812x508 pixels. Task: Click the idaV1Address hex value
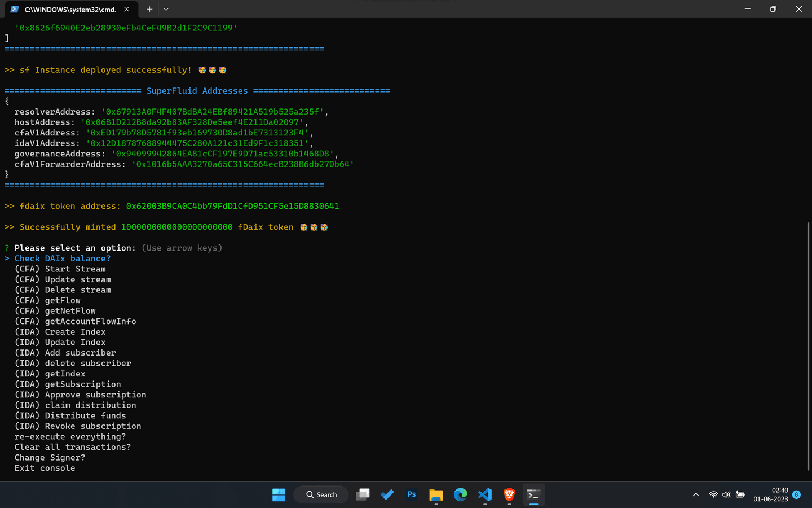pyautogui.click(x=197, y=143)
